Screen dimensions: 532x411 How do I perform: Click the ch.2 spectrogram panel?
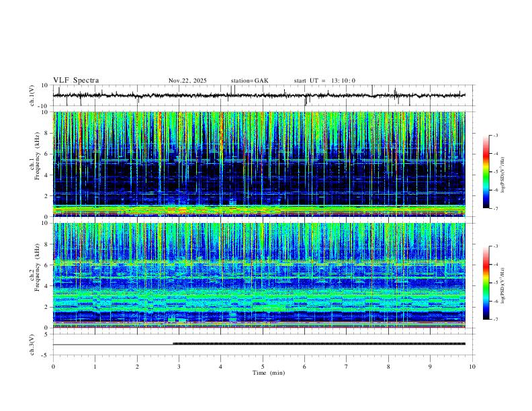(x=259, y=275)
